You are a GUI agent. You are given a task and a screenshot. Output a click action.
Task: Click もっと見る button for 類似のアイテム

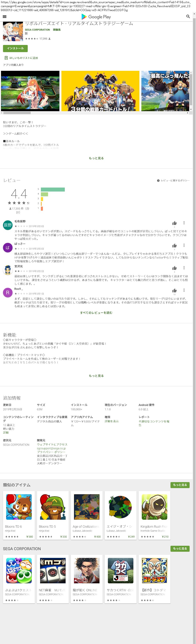[180, 485]
